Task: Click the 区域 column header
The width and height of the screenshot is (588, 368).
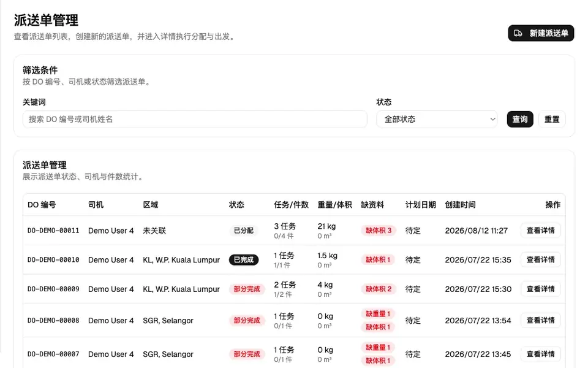Action: click(151, 205)
